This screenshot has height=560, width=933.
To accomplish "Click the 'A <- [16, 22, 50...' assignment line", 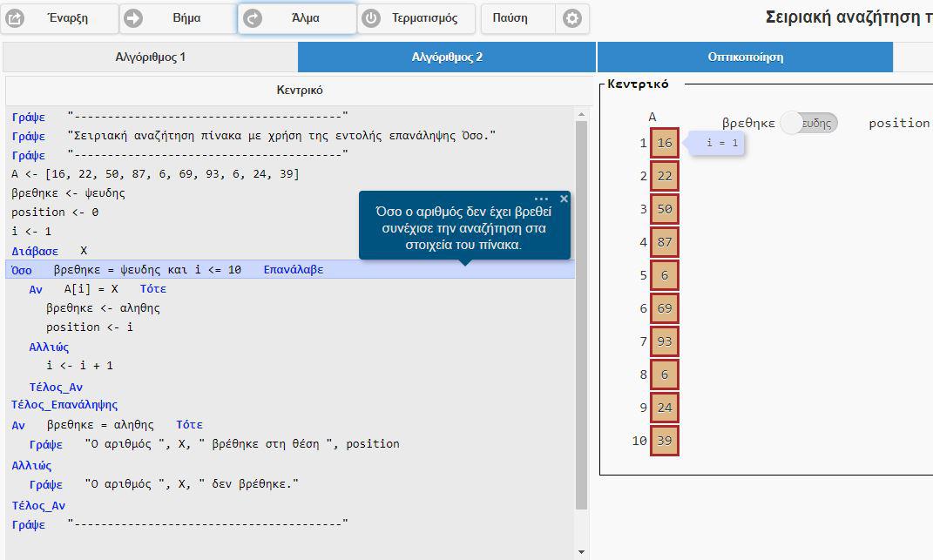I will pos(155,174).
